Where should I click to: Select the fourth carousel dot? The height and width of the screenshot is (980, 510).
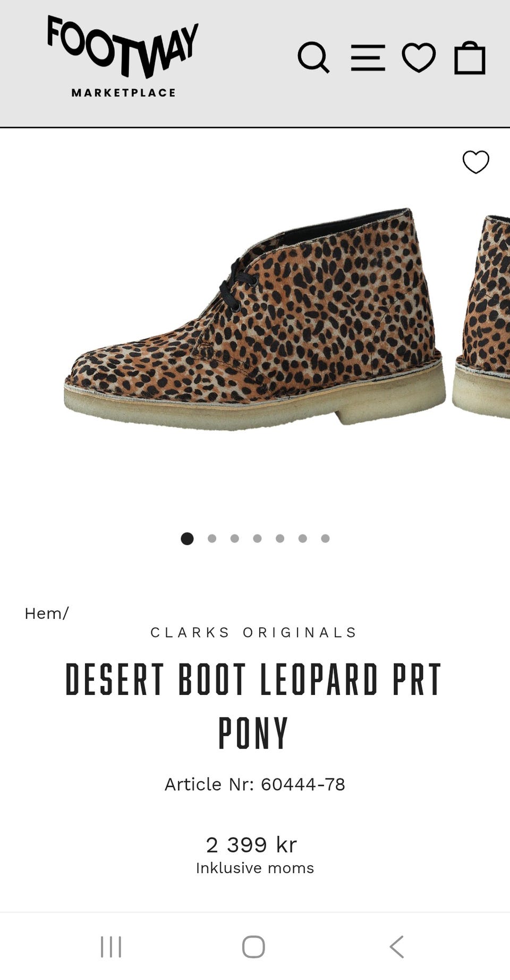point(258,539)
